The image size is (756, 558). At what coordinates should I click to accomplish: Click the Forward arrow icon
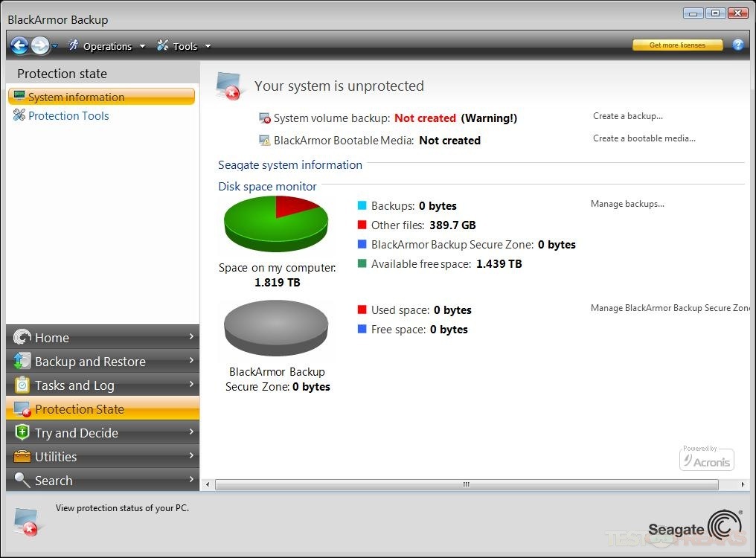40,45
